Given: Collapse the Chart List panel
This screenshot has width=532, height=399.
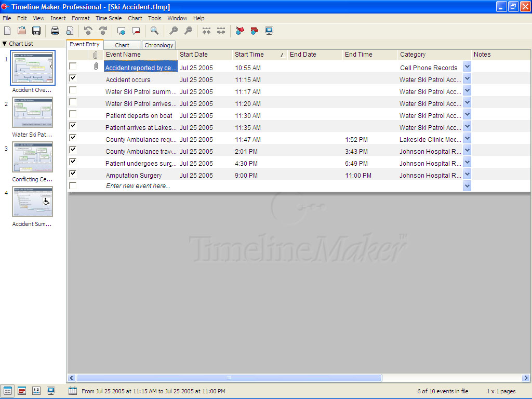Looking at the screenshot, I should tap(5, 43).
